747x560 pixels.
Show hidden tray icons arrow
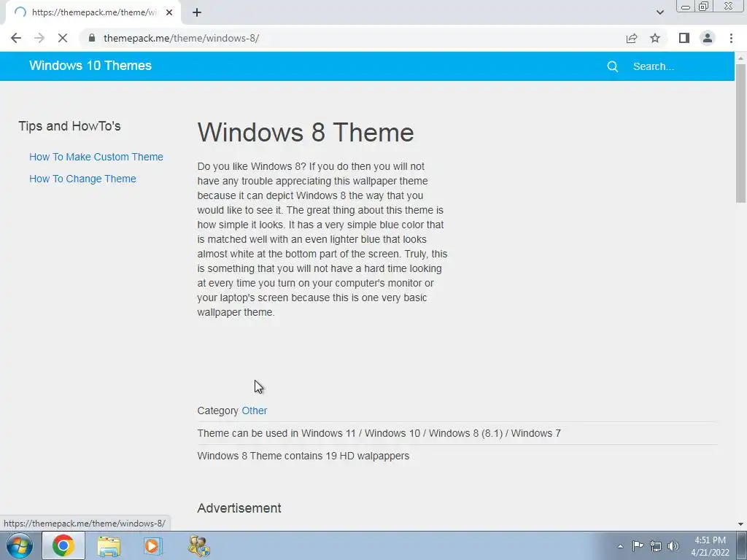point(620,546)
